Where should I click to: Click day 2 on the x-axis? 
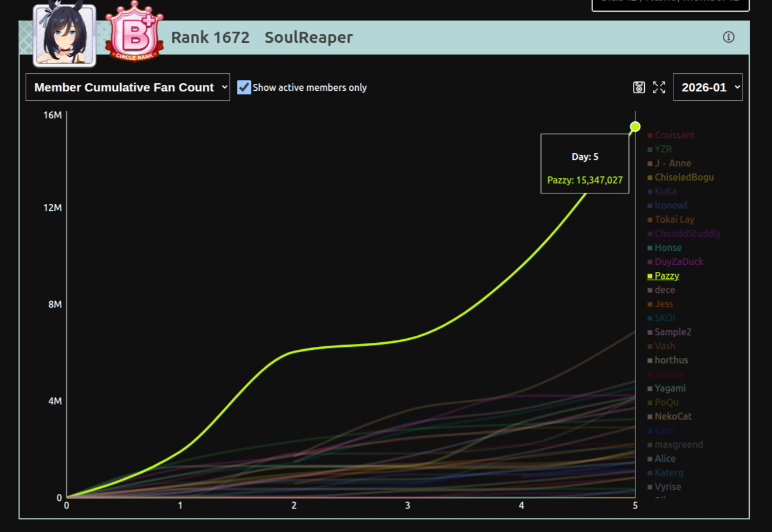[294, 505]
